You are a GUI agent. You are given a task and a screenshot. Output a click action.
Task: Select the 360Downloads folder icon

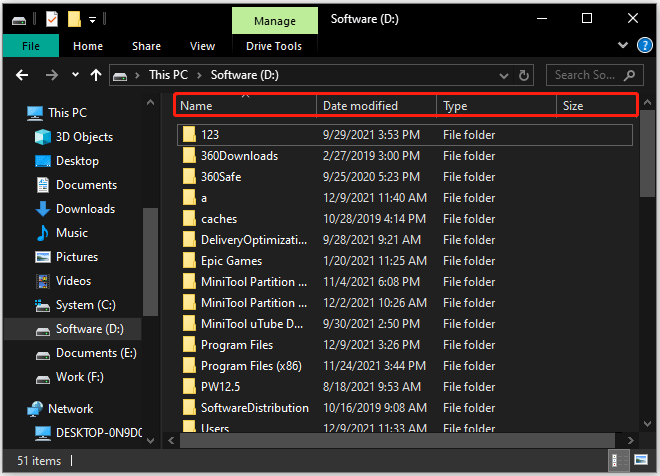click(x=189, y=156)
